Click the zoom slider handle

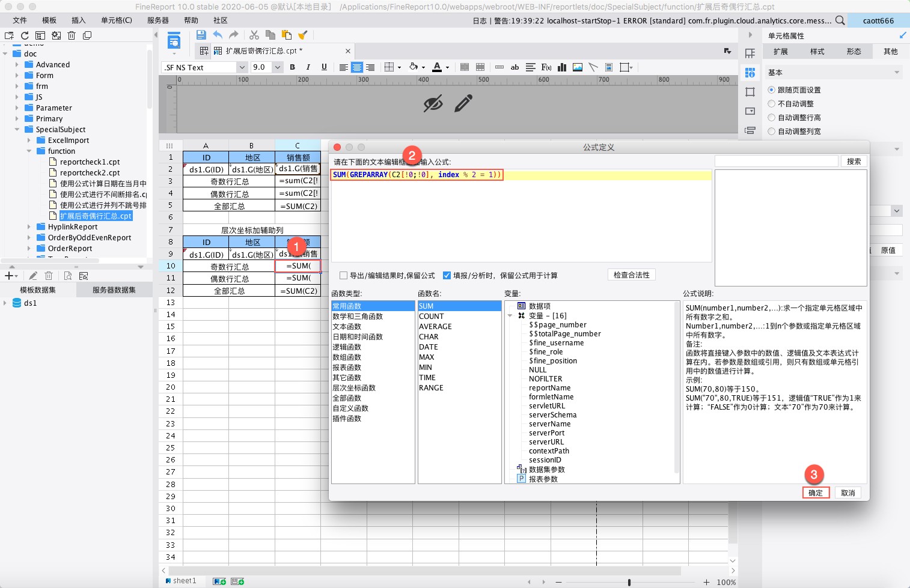click(x=629, y=582)
